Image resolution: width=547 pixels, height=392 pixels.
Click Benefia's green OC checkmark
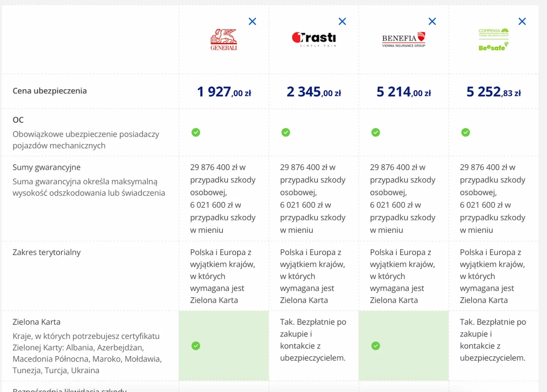tap(376, 132)
